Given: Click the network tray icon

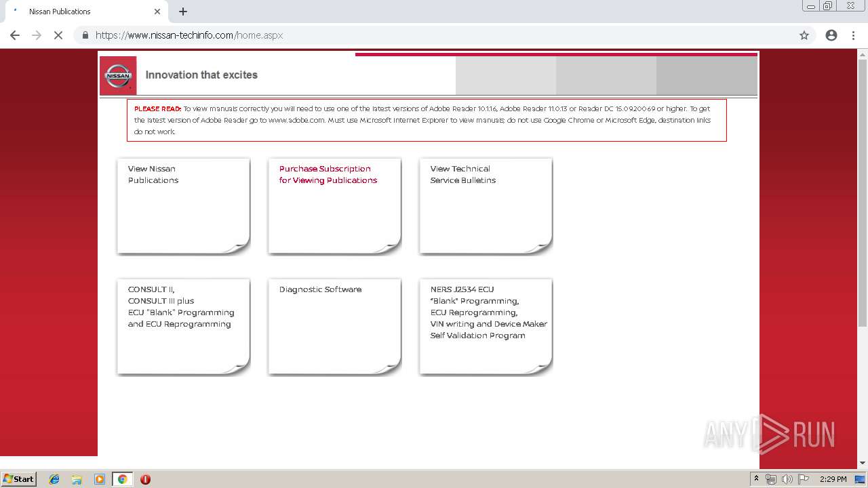Looking at the screenshot, I should pos(771,479).
